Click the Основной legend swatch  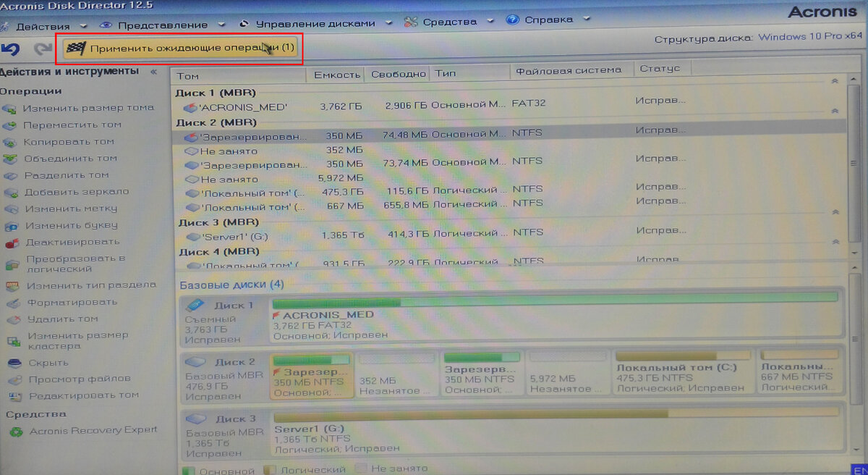click(x=188, y=470)
